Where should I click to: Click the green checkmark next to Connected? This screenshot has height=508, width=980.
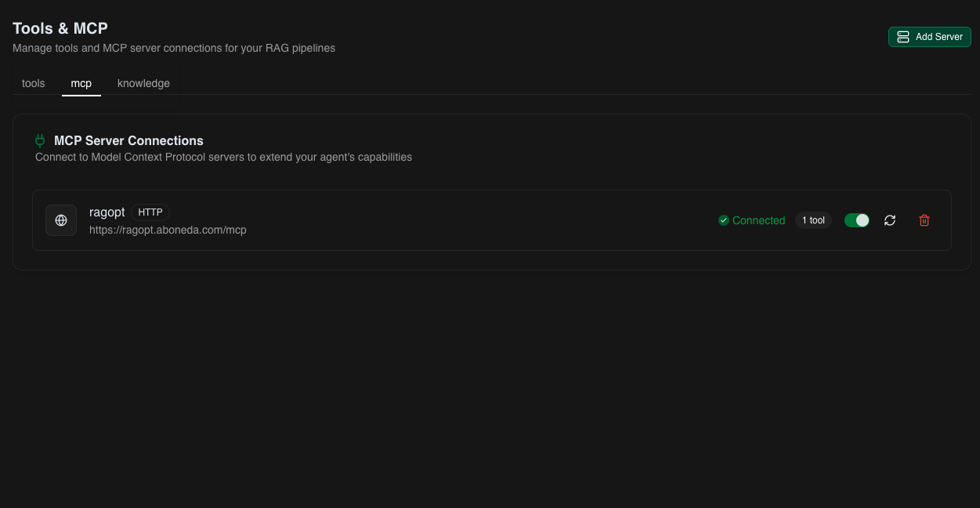pyautogui.click(x=724, y=220)
